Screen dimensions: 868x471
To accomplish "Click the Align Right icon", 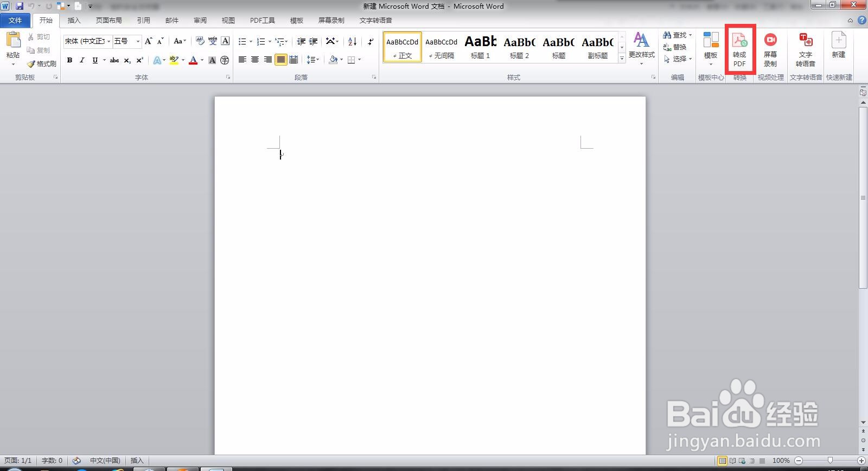I will (267, 60).
